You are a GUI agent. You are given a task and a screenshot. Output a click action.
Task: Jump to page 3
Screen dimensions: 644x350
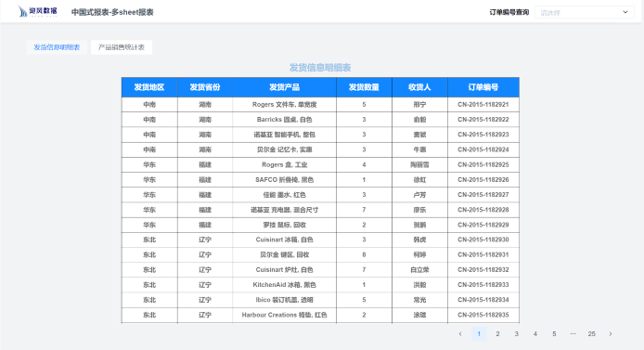(x=516, y=334)
